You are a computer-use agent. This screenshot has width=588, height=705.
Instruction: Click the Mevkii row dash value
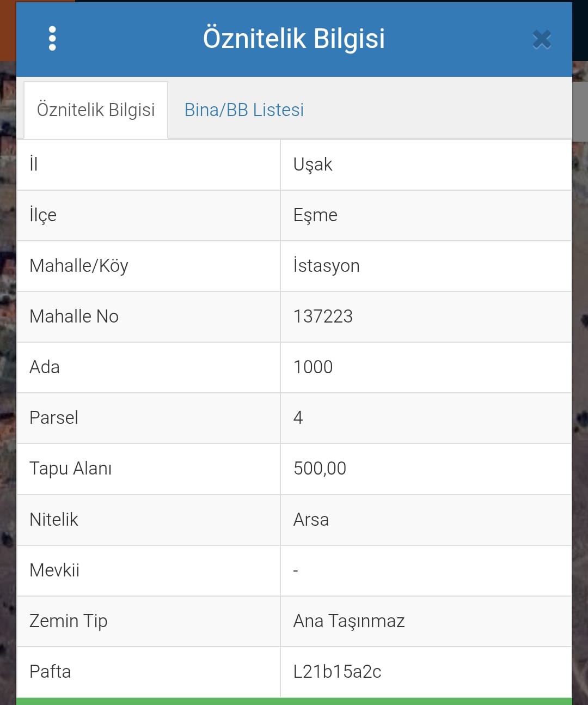point(296,570)
